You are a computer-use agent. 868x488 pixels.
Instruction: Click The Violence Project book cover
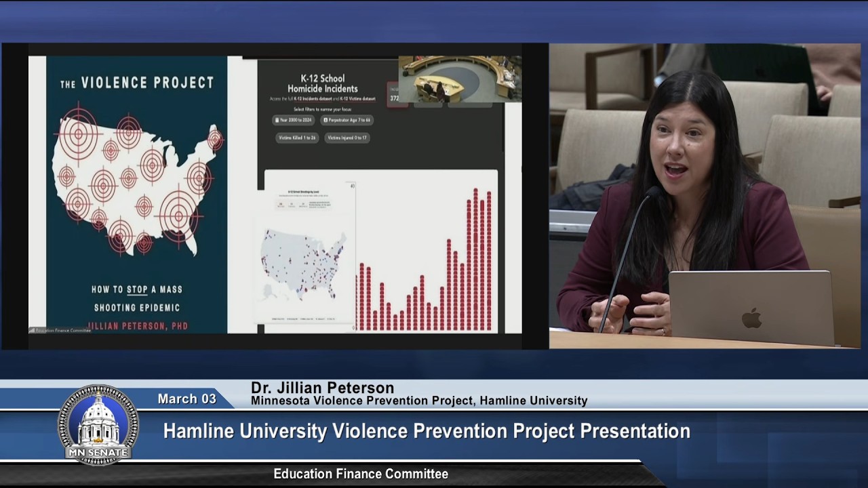point(136,195)
